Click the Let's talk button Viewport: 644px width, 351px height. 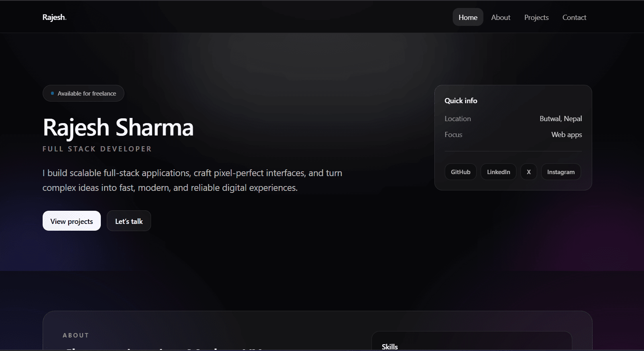click(x=129, y=221)
